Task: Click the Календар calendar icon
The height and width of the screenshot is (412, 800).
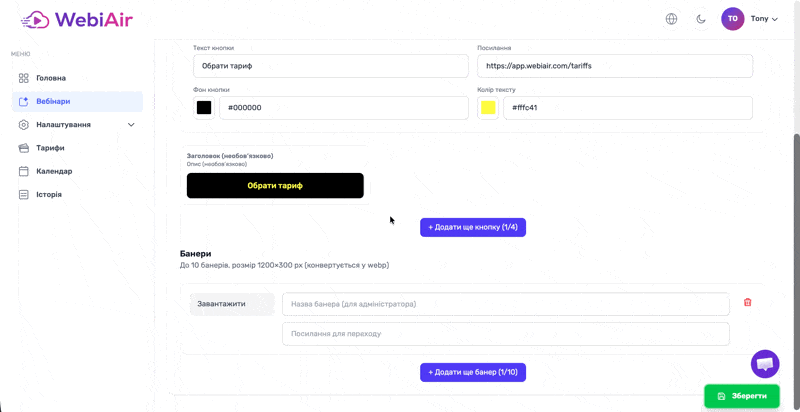Action: [23, 171]
